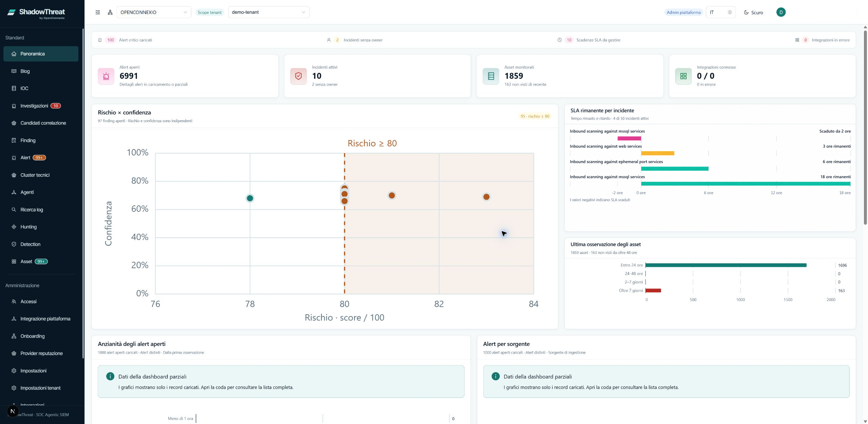Click the teal data point at risk 78

pyautogui.click(x=250, y=198)
